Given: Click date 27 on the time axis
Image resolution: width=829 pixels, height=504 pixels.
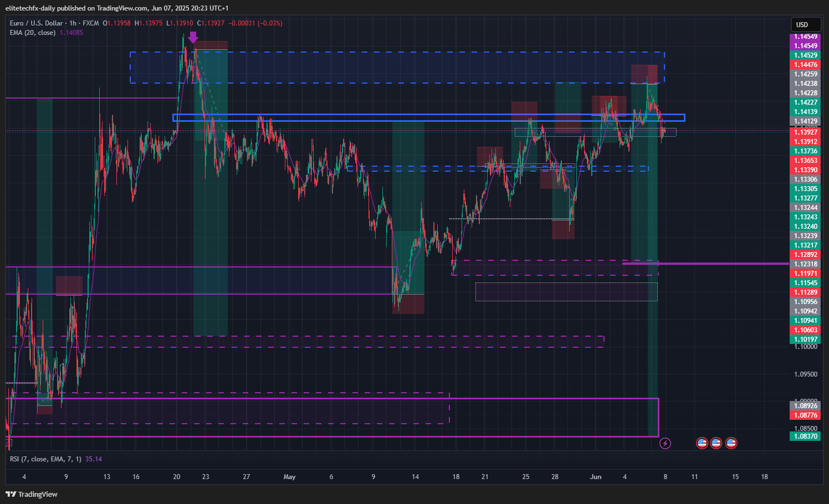Looking at the screenshot, I should (247, 477).
